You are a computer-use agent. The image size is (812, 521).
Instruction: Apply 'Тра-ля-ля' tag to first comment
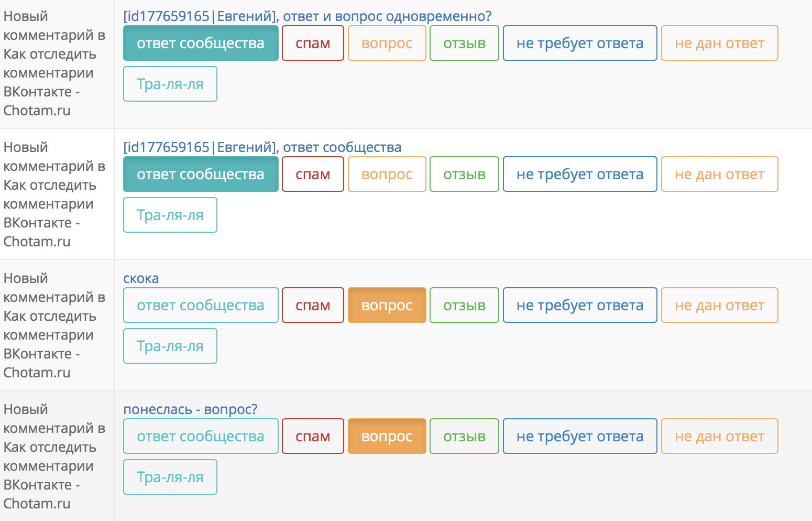click(170, 84)
